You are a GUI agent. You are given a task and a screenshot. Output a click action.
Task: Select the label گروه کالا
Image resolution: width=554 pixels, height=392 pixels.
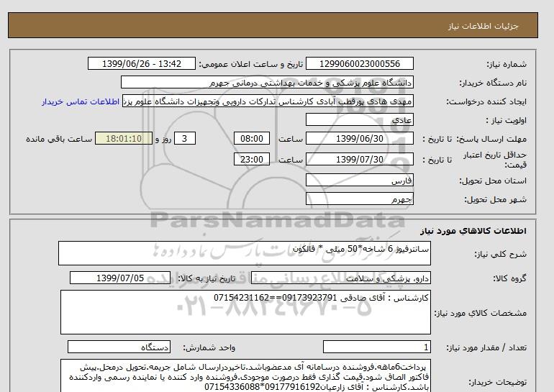click(x=510, y=278)
